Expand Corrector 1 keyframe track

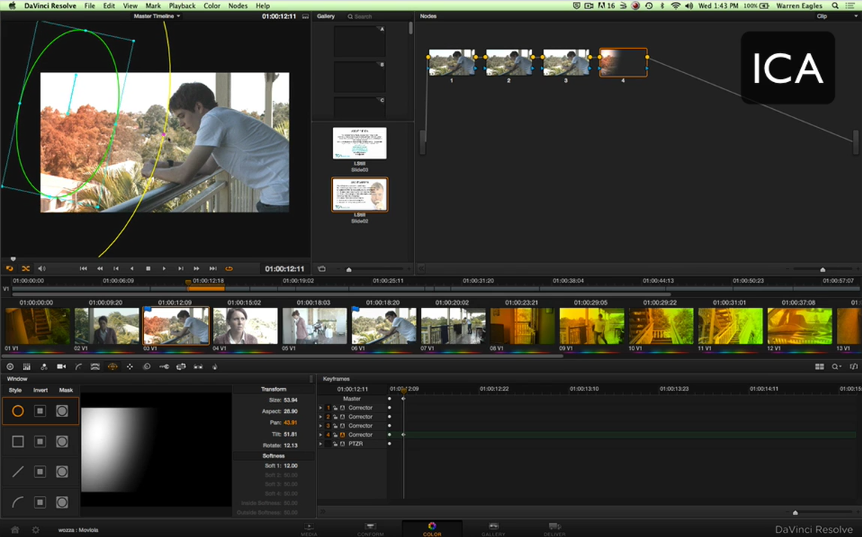point(321,408)
